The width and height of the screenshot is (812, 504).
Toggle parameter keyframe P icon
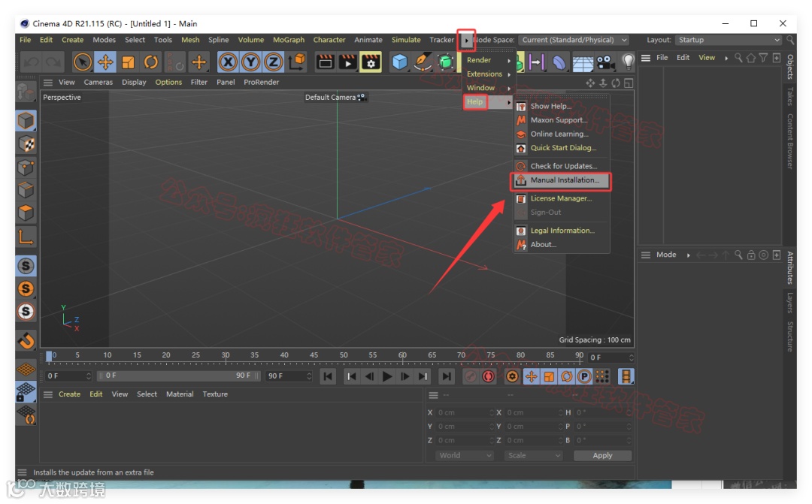[584, 376]
